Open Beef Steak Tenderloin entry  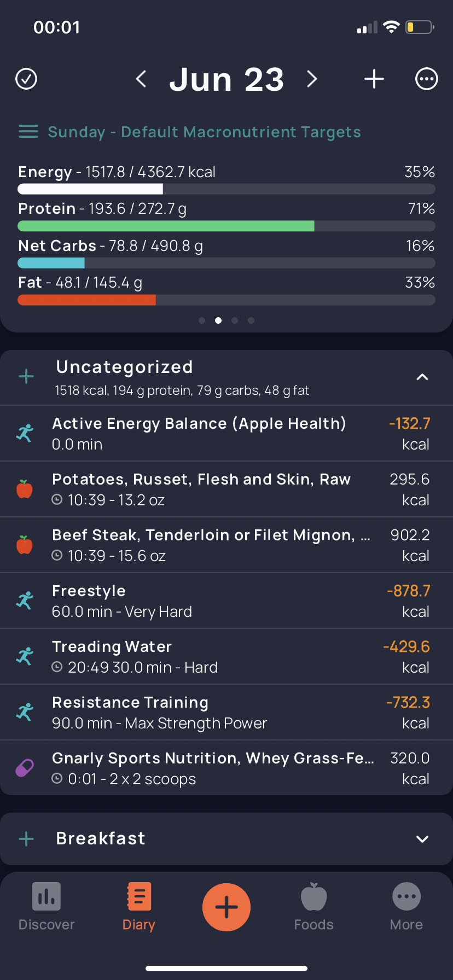pyautogui.click(x=226, y=545)
